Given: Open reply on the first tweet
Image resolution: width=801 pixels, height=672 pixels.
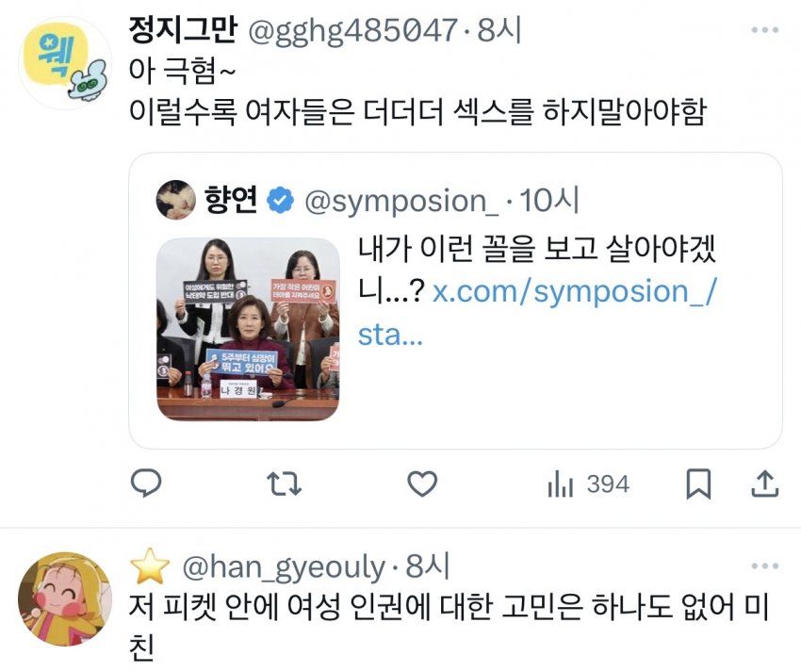Looking at the screenshot, I should (146, 483).
